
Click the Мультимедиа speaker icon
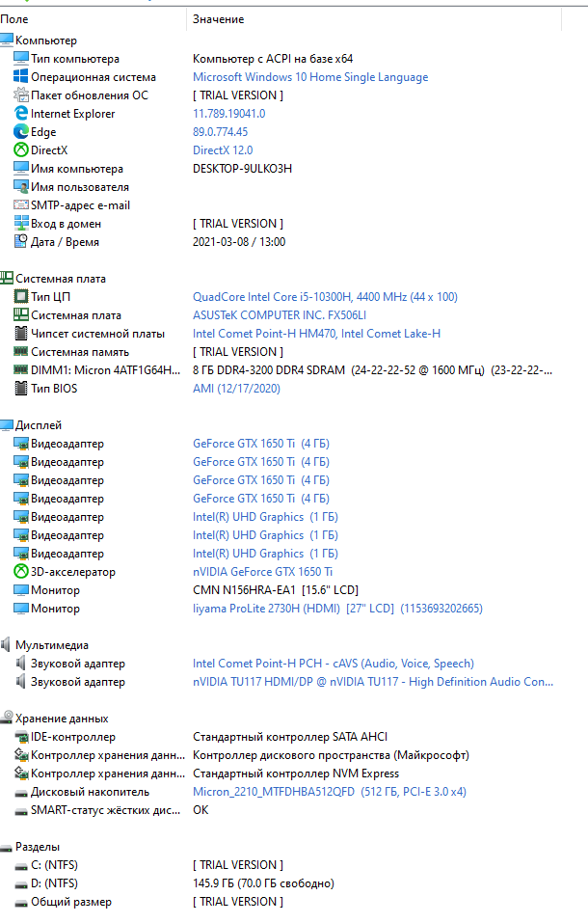tap(6, 644)
